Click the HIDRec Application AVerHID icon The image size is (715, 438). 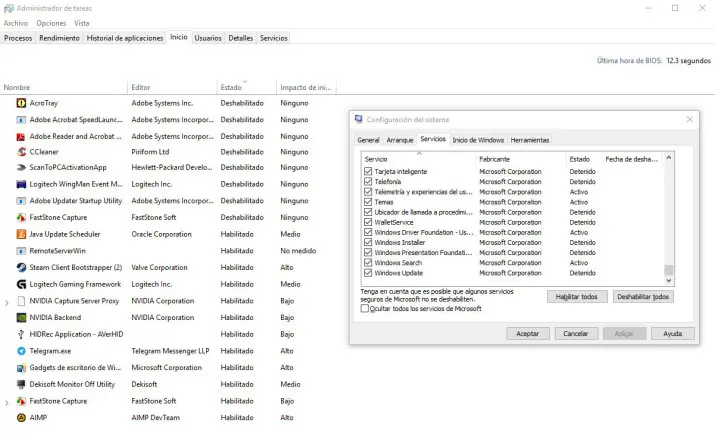coord(21,334)
